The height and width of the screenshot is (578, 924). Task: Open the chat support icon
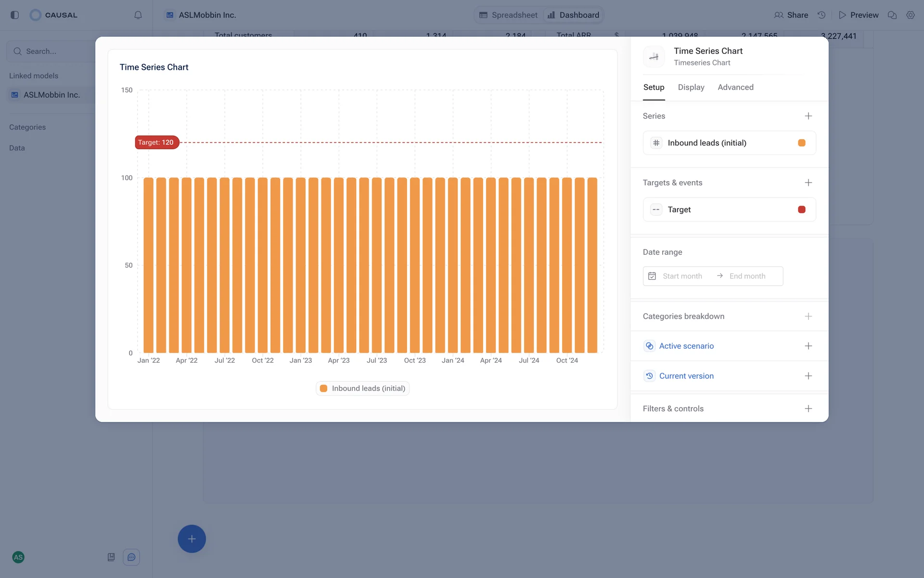point(131,557)
